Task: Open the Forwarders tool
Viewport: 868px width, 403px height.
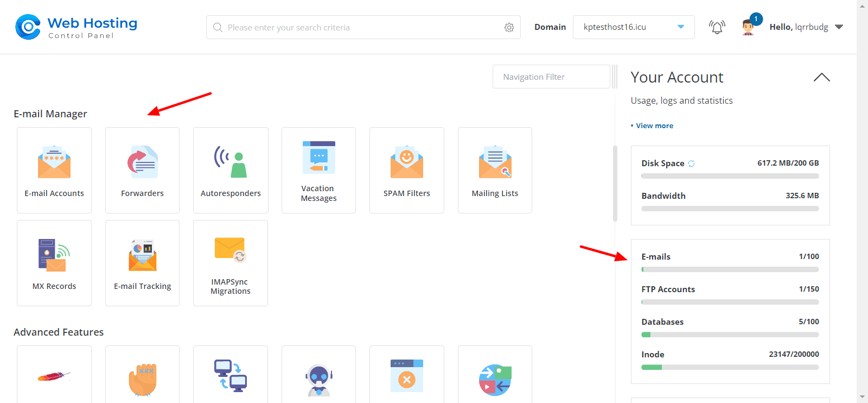Action: (142, 170)
